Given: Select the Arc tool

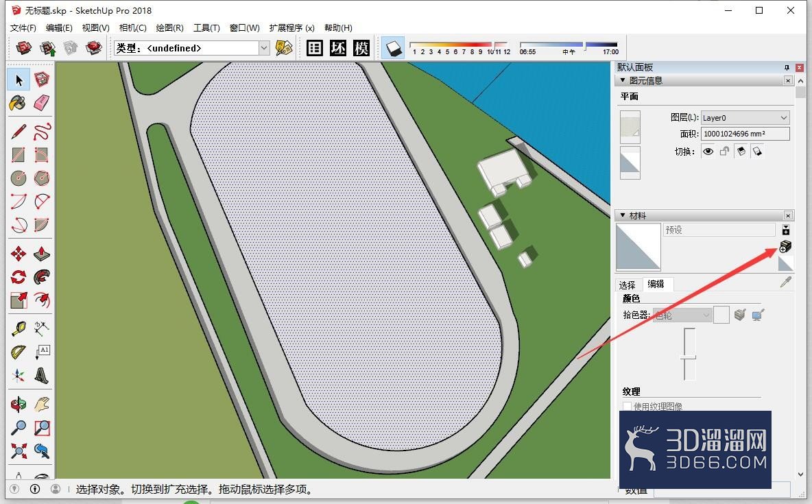Looking at the screenshot, I should point(19,202).
